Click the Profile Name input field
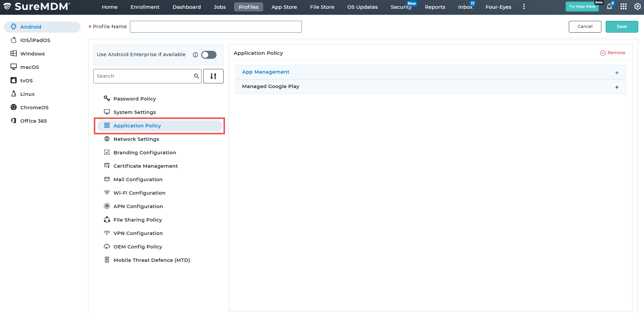 click(216, 27)
